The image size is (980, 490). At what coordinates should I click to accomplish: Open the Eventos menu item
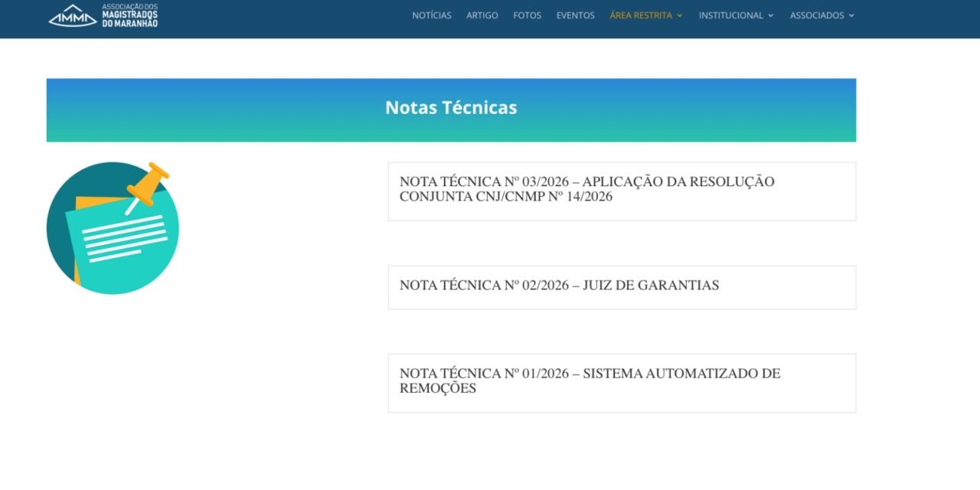click(575, 15)
